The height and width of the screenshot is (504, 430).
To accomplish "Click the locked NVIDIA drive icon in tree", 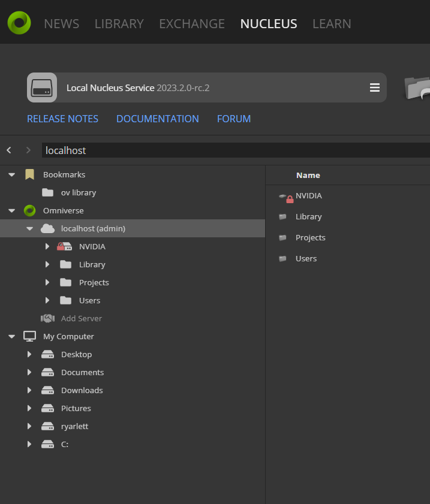I will coord(64,246).
